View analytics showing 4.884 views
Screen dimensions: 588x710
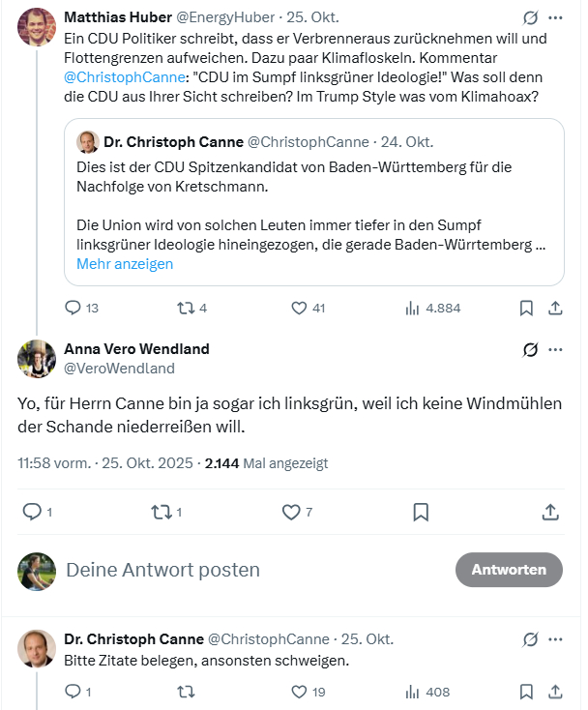[413, 309]
